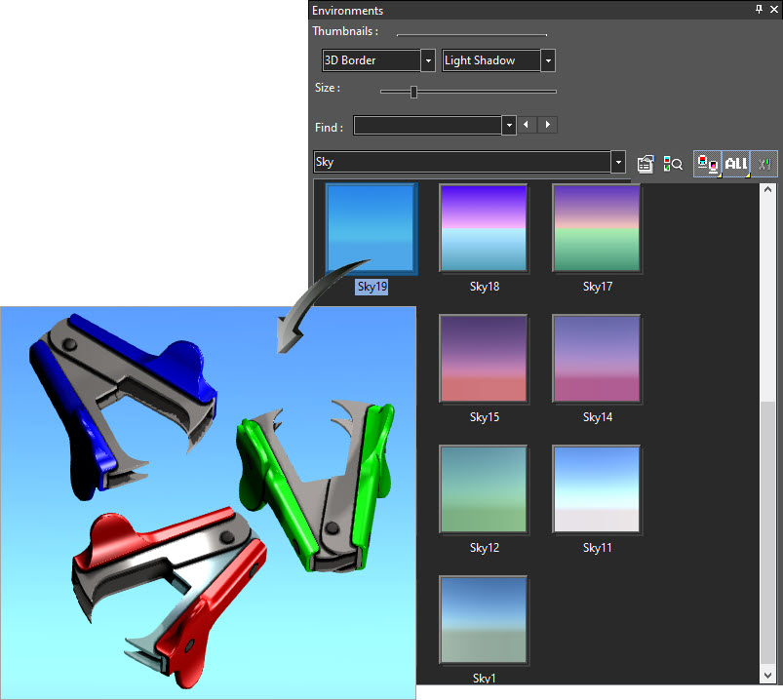Click the Sky17 label text

pos(597,287)
